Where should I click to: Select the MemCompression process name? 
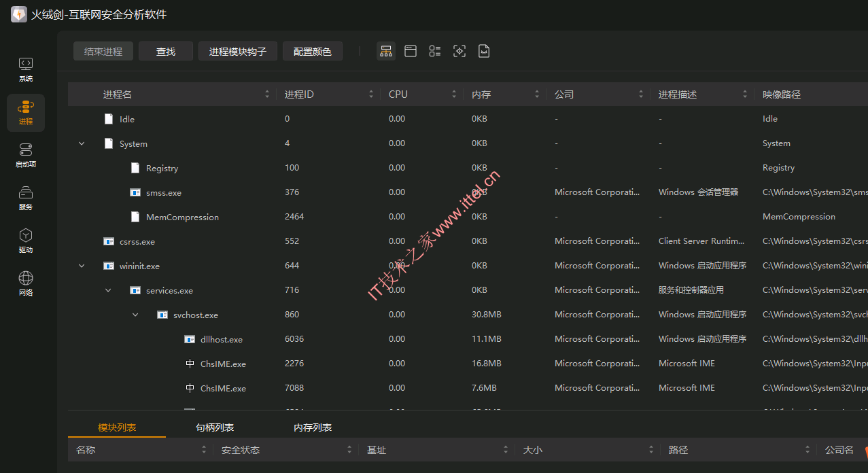pyautogui.click(x=182, y=217)
